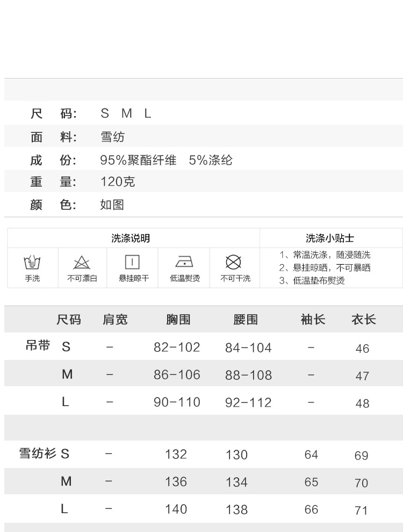
Task: Click 95%聚酯纤维 composition text
Action: [x=138, y=160]
